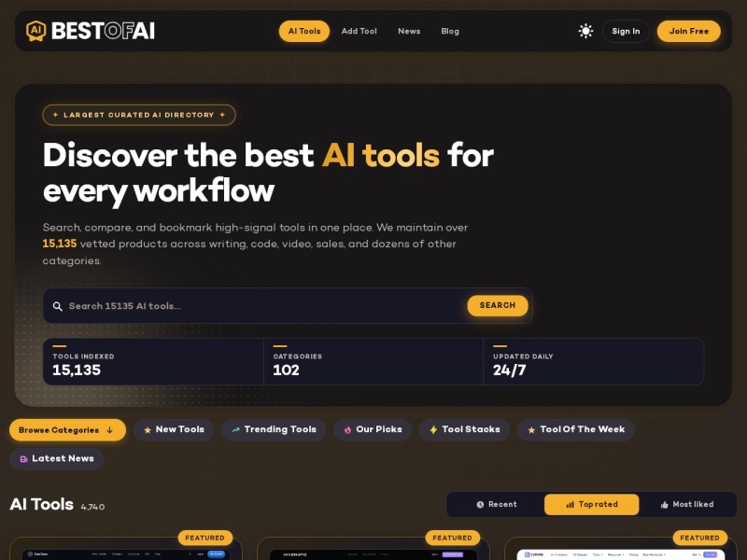Image resolution: width=747 pixels, height=560 pixels.
Task: Click the magnifier icon in search box
Action: pyautogui.click(x=57, y=306)
